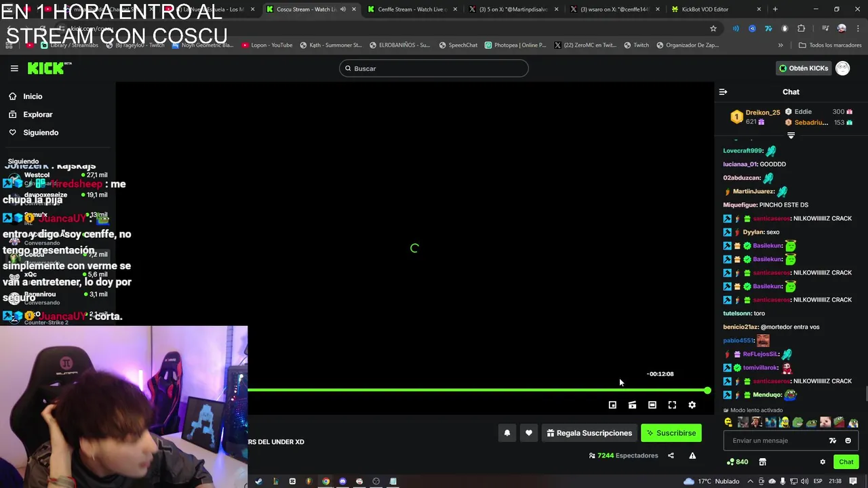This screenshot has height=488, width=868.
Task: Open video player settings gear
Action: coord(692,405)
